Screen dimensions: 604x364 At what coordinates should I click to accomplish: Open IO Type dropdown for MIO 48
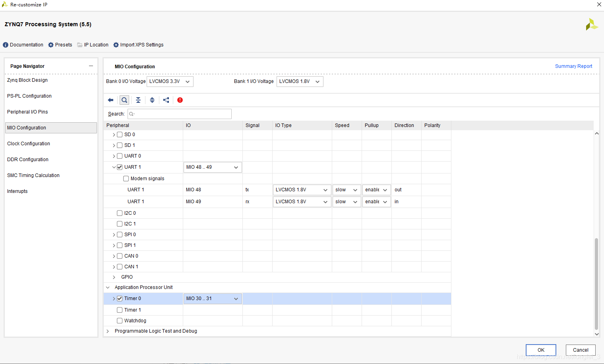[x=302, y=190]
